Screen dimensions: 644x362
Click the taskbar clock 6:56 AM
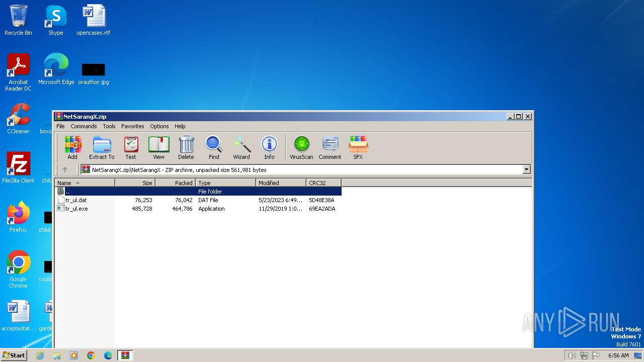point(618,355)
